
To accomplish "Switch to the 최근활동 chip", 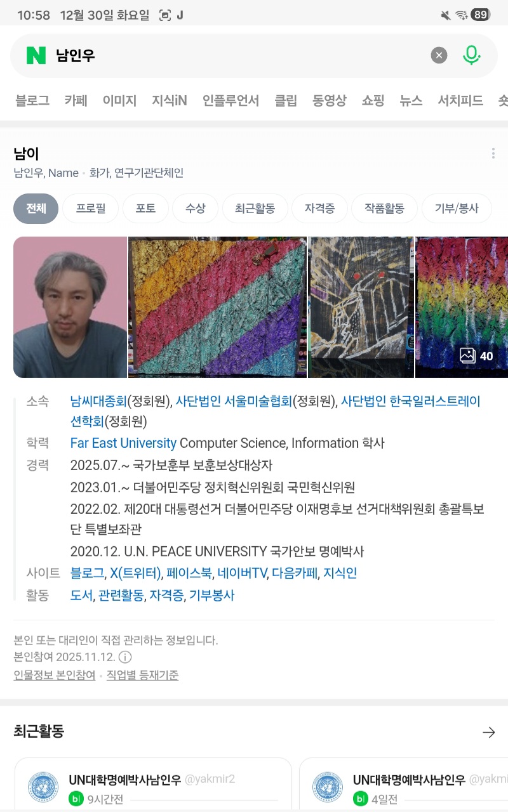I will [x=255, y=209].
